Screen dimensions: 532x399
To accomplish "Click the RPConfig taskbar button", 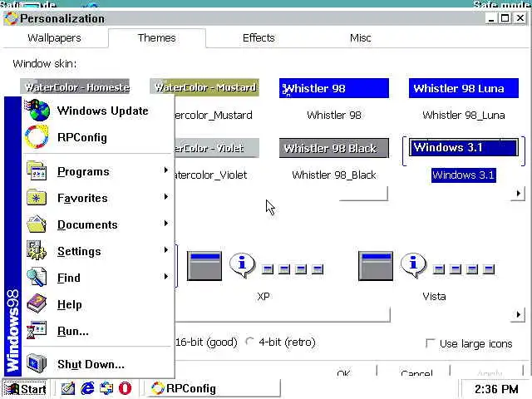I will (213, 388).
